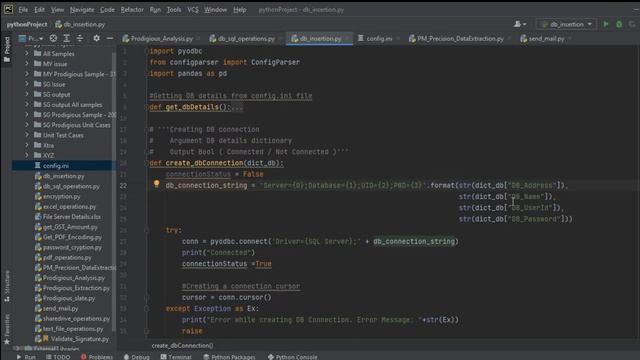Open the Navigate menu
This screenshot has height=360, width=640.
click(82, 9)
